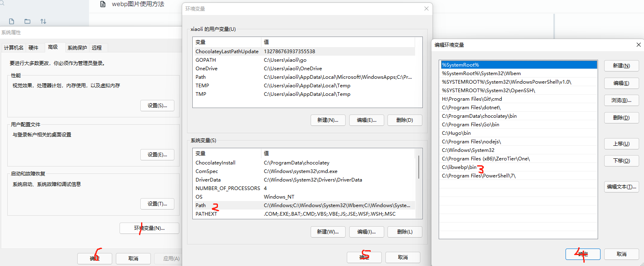
Task: Close the 环境变量 dialog with X
Action: 426,9
